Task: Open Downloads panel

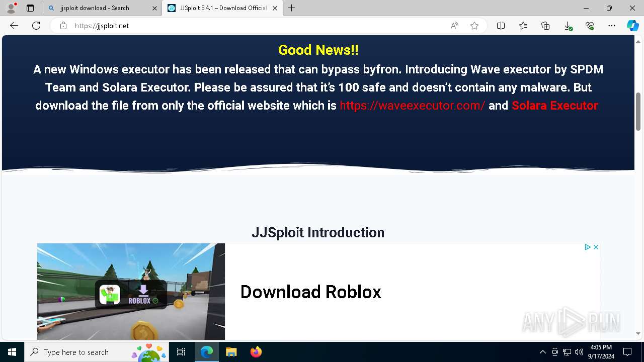Action: point(568,26)
